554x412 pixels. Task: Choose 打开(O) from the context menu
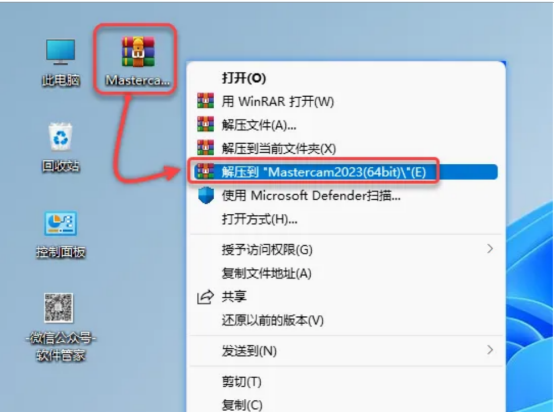(346, 78)
